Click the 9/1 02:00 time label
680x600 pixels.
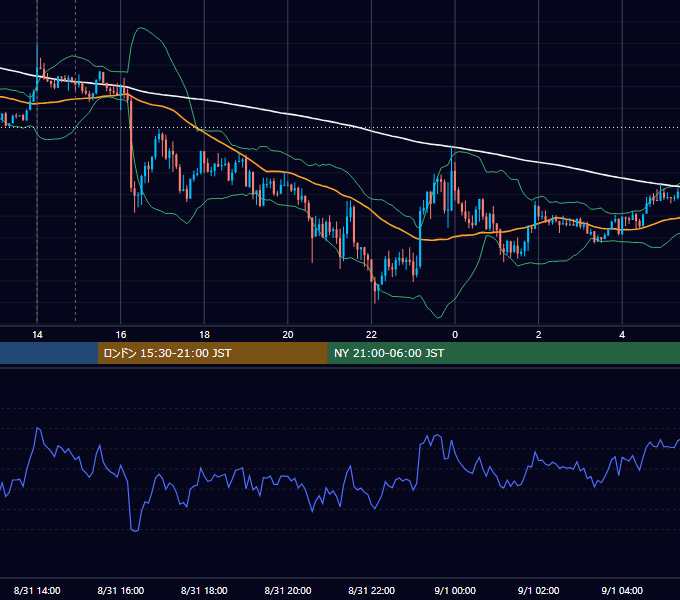[539, 590]
